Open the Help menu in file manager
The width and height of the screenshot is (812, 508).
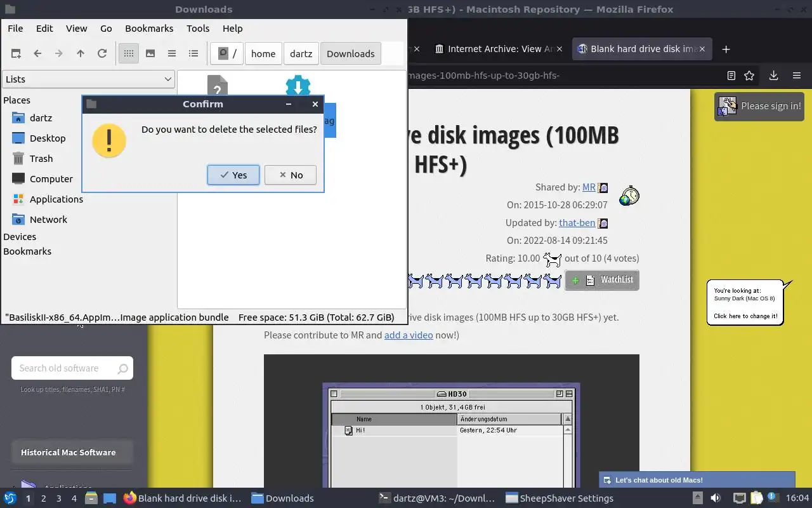pos(232,29)
